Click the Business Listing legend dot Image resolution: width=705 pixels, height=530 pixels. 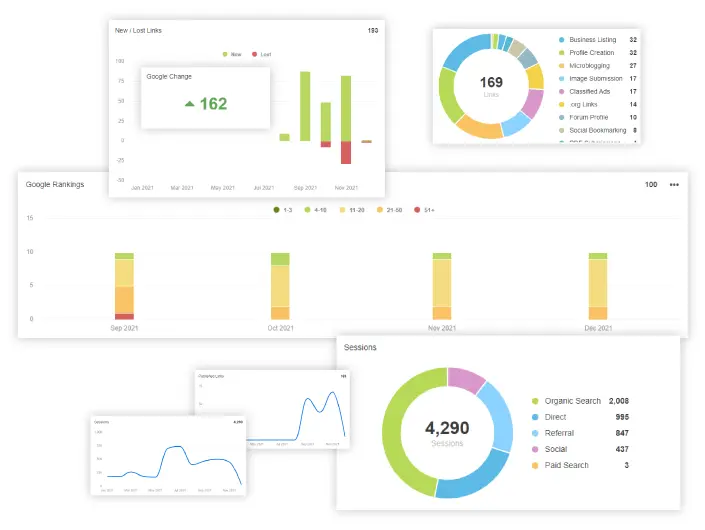562,40
